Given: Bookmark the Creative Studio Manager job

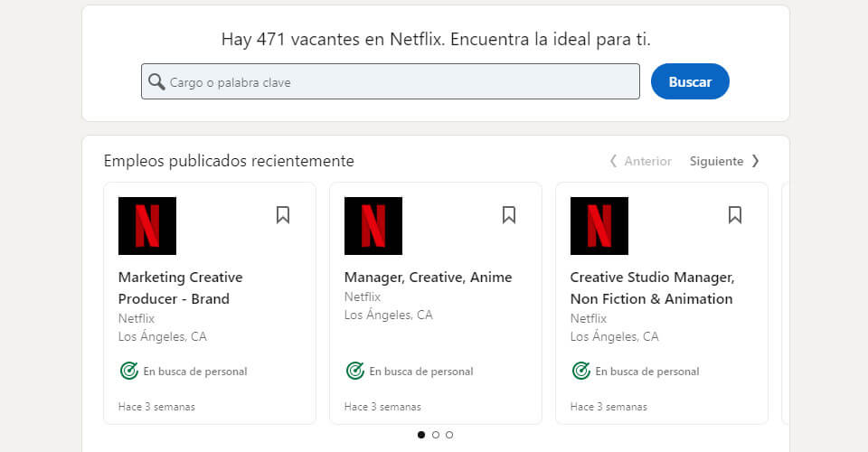Looking at the screenshot, I should pos(734,214).
